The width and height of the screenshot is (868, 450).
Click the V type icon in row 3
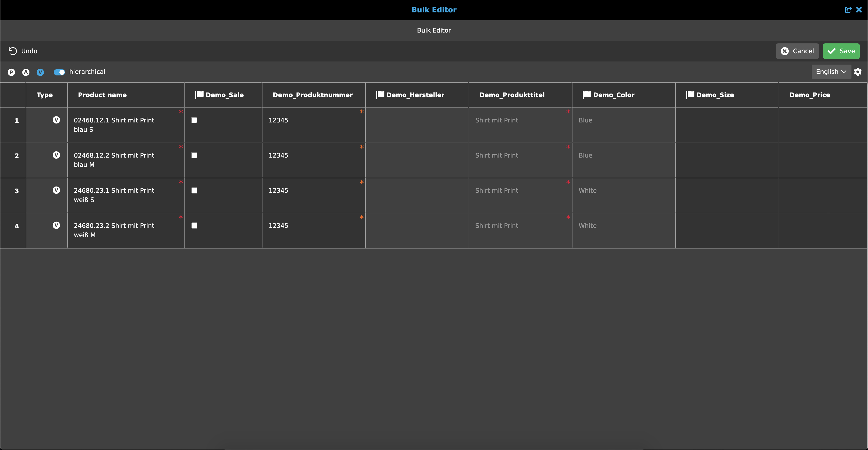point(56,190)
